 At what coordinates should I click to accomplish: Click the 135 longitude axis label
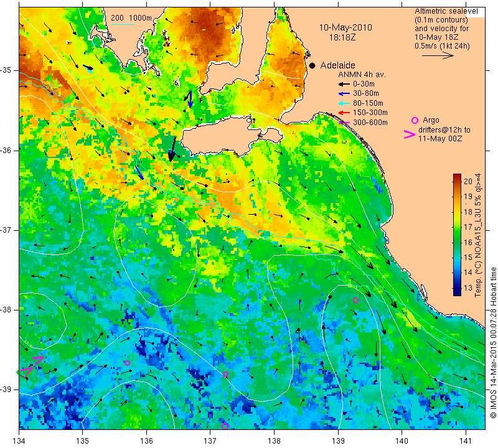tap(83, 441)
